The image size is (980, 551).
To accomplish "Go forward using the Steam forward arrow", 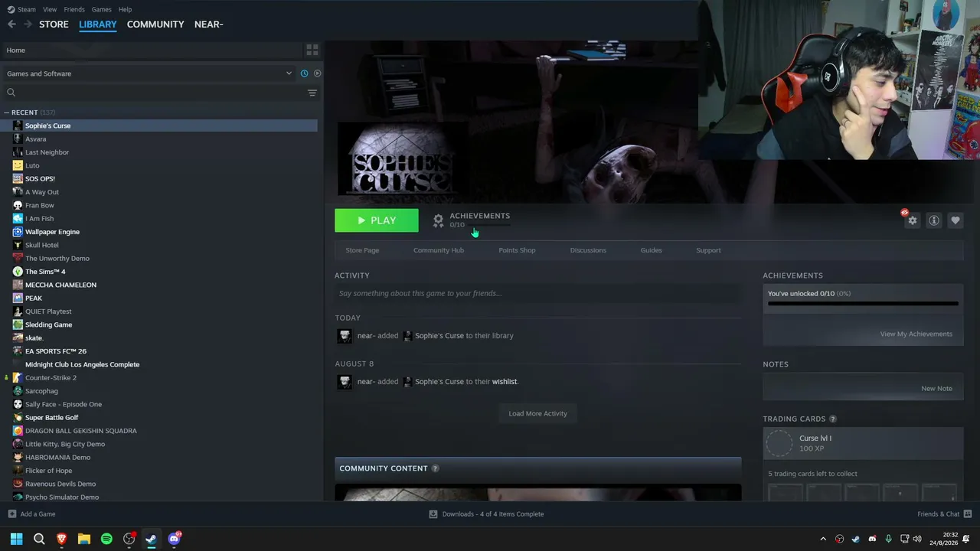I will (28, 24).
